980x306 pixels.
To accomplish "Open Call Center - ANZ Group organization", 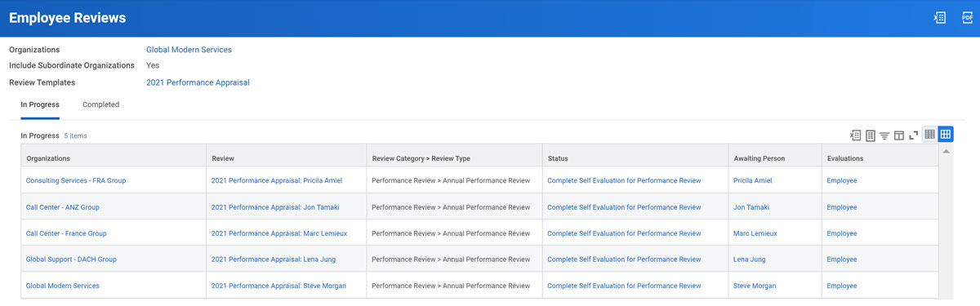I will pos(63,207).
